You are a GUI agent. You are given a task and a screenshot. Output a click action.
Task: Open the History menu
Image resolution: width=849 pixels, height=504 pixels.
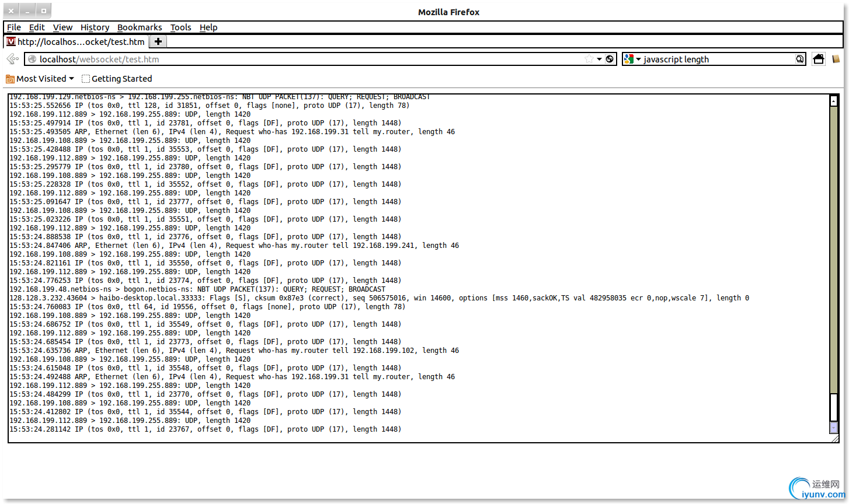95,27
